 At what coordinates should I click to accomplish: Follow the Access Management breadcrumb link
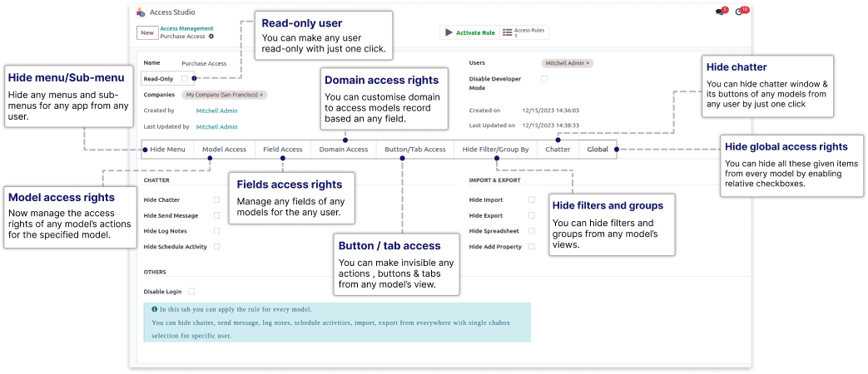(x=181, y=28)
